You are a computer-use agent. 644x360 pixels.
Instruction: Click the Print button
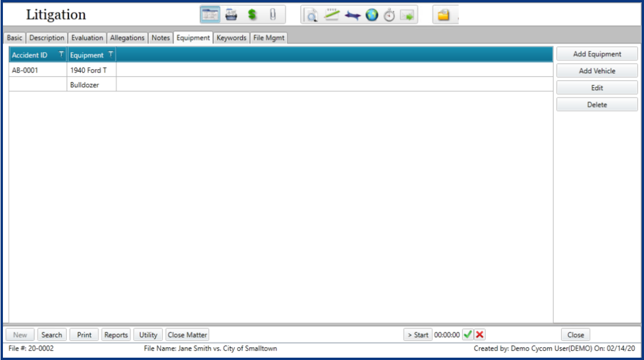[84, 335]
